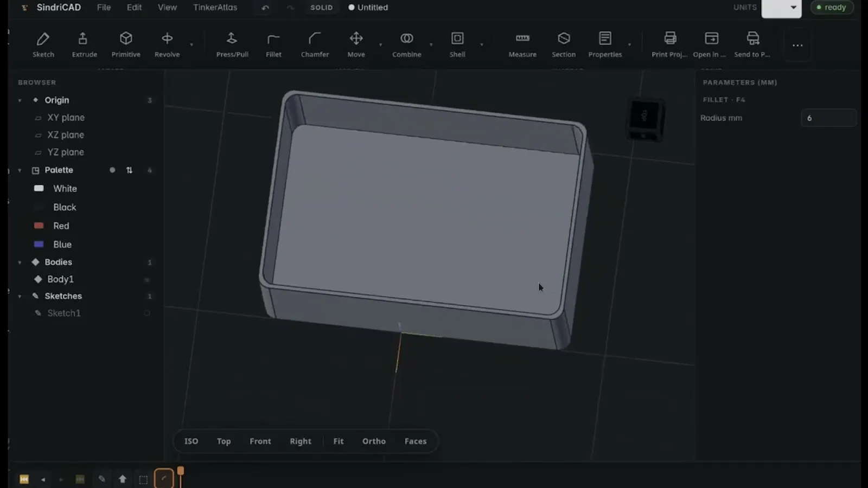This screenshot has width=868, height=488.
Task: Click the ready status indicator
Action: tap(832, 8)
